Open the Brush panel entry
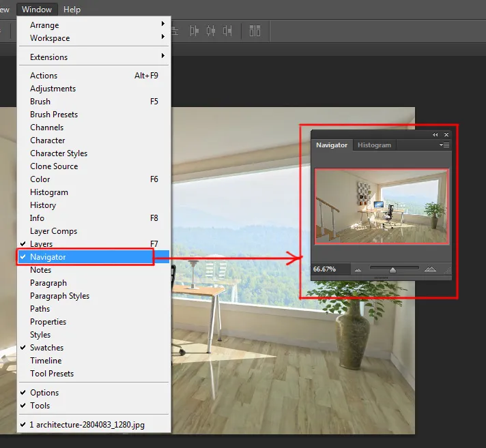486x448 pixels. pos(94,102)
